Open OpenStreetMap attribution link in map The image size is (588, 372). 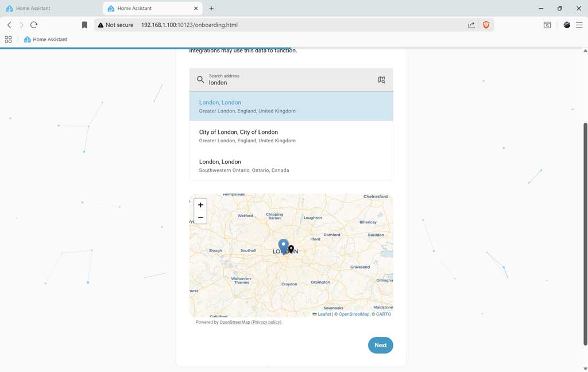tap(354, 314)
